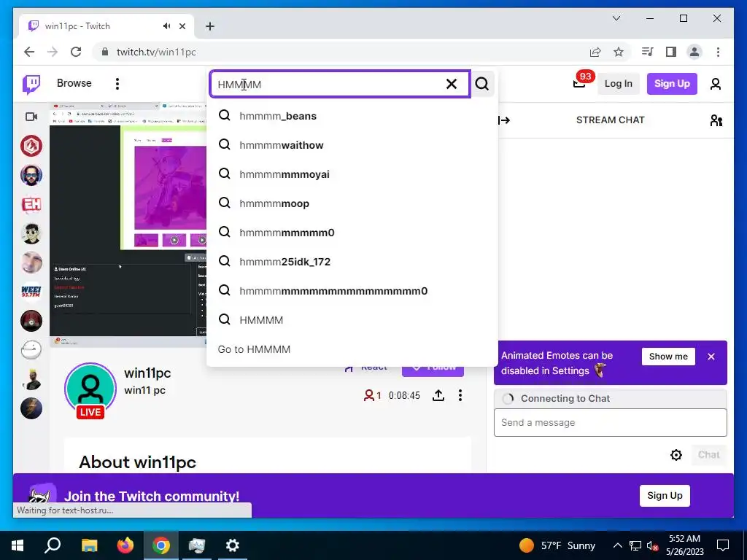Toggle Chrome side panel icon
This screenshot has width=747, height=560.
tap(671, 52)
